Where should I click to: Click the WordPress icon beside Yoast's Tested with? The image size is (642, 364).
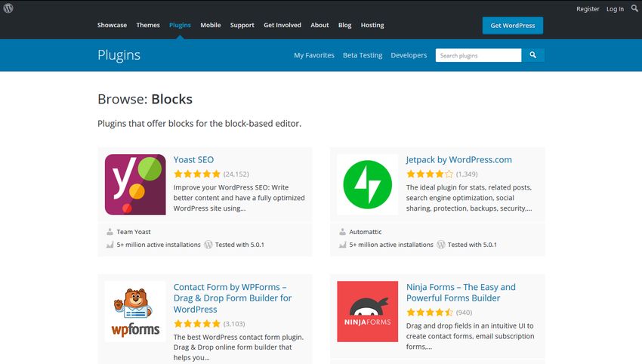pos(208,245)
